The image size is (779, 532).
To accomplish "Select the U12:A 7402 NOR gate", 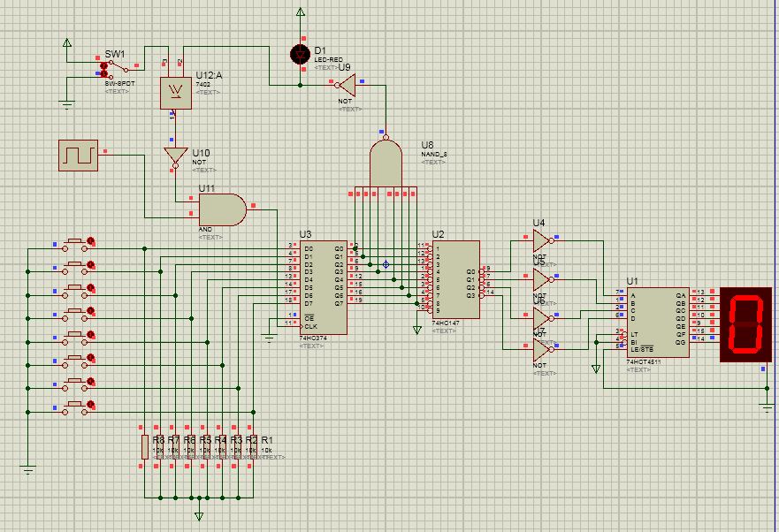I will 176,93.
